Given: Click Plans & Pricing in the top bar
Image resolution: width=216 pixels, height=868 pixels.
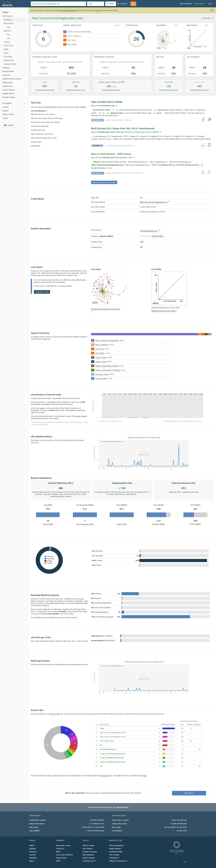Looking at the screenshot, I should (185, 4).
